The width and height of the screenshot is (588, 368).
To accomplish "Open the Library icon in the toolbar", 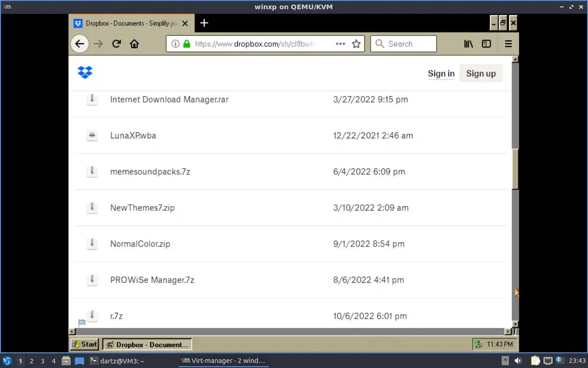I will click(x=469, y=44).
